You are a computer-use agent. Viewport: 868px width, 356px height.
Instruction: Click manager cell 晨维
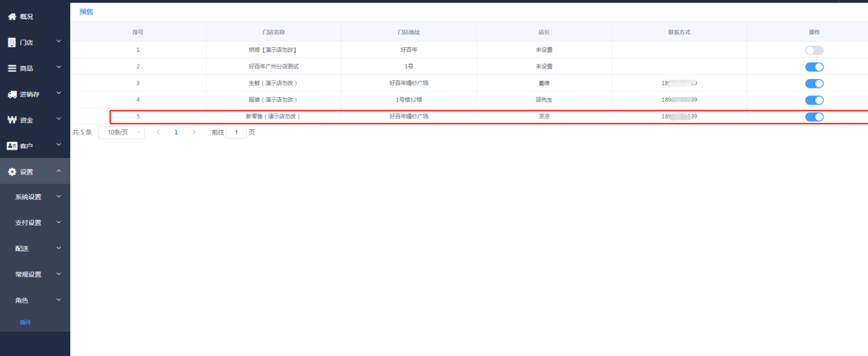[x=544, y=83]
